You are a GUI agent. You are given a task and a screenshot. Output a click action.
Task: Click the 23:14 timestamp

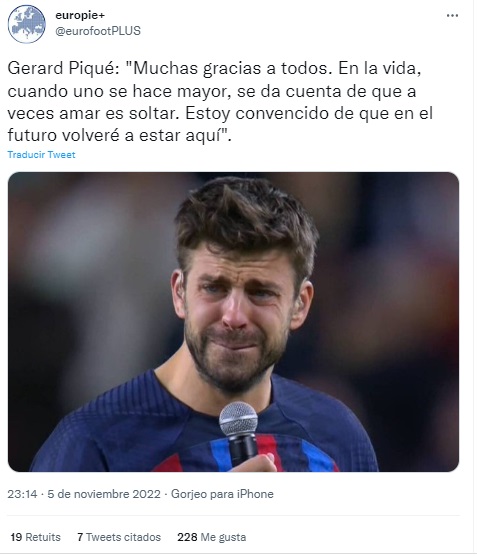pyautogui.click(x=22, y=494)
